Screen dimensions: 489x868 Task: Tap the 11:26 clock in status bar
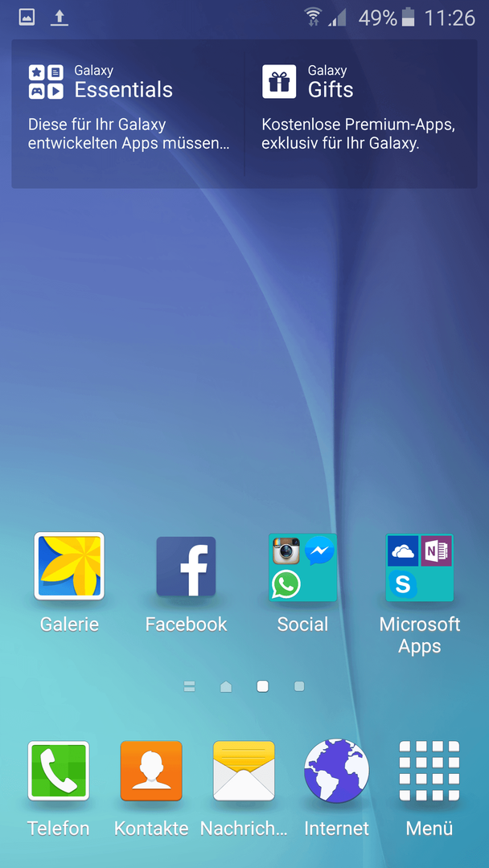click(450, 18)
